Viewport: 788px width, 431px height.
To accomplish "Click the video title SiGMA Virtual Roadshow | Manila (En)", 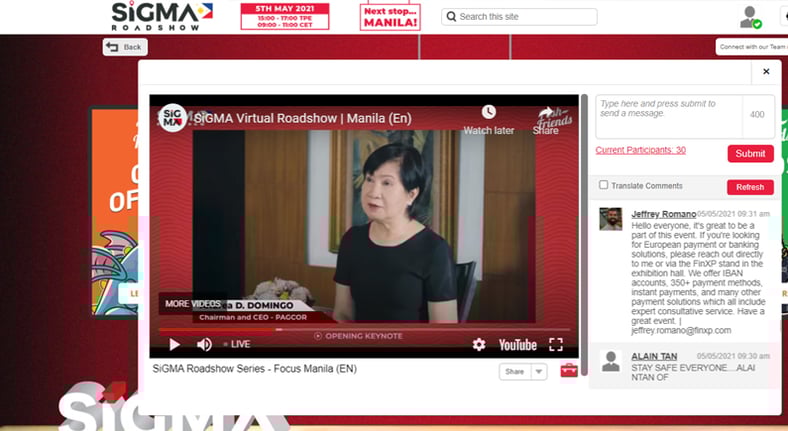I will (x=303, y=119).
